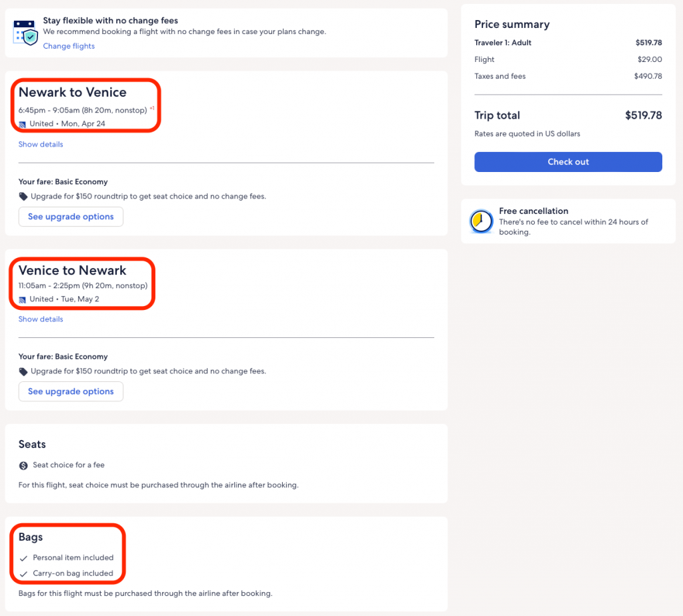
Task: See upgrade options for the Newark to Venice fare
Action: click(x=71, y=217)
